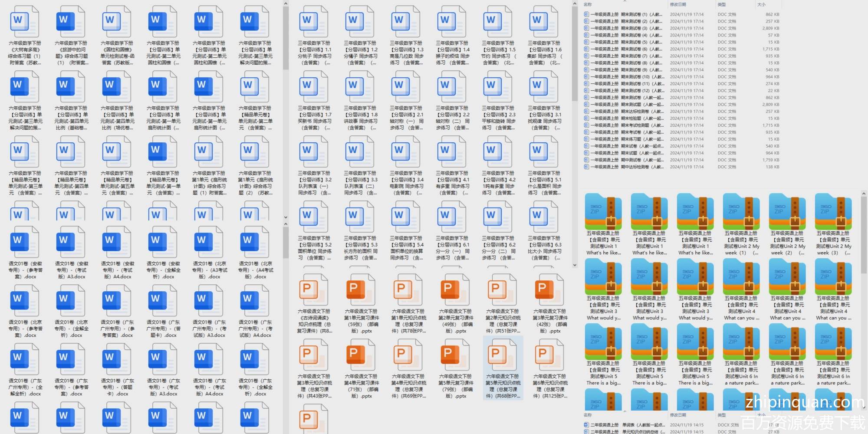This screenshot has height=434, width=868.
Task: Select the 《大树有多高》综合练习题 Word file icon
Action: pyautogui.click(x=25, y=21)
